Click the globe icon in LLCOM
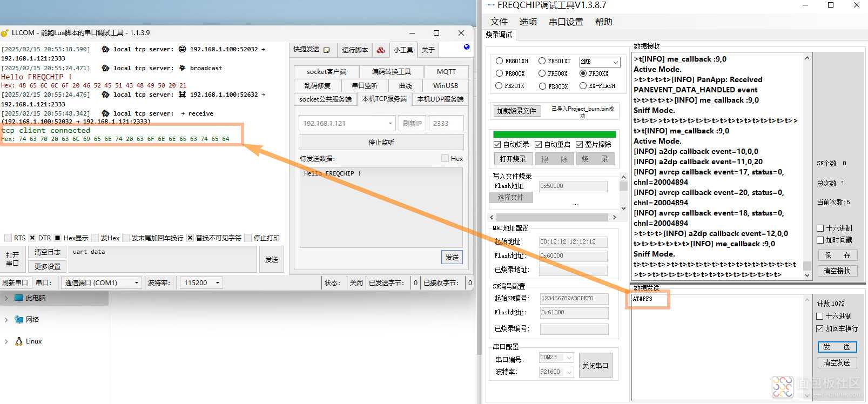 tap(467, 47)
